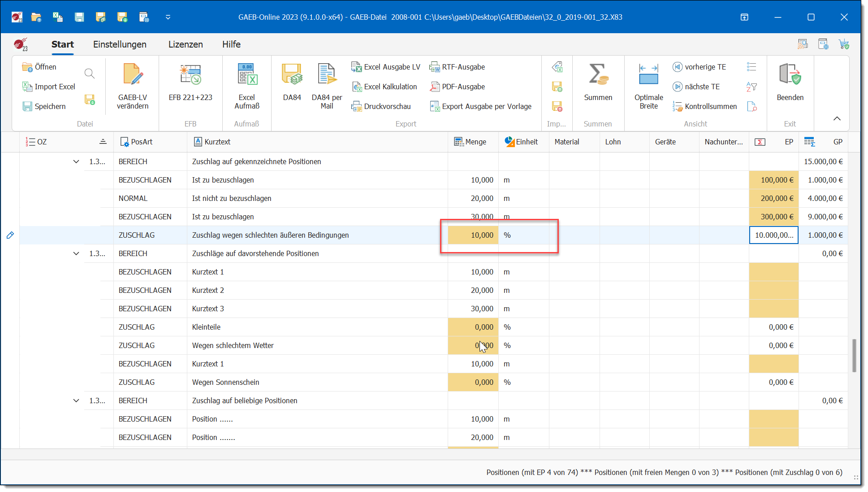Click the EP input field showing 10.000,00

click(773, 235)
